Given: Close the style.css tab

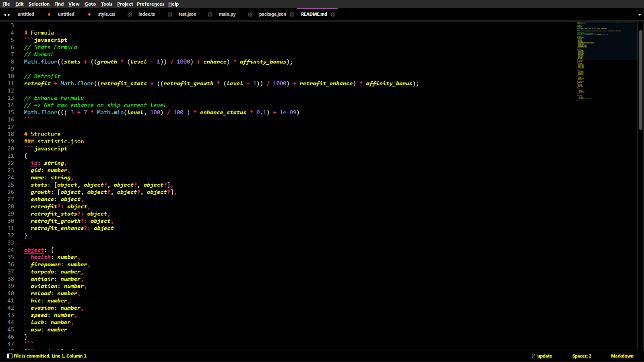Looking at the screenshot, I should (130, 14).
